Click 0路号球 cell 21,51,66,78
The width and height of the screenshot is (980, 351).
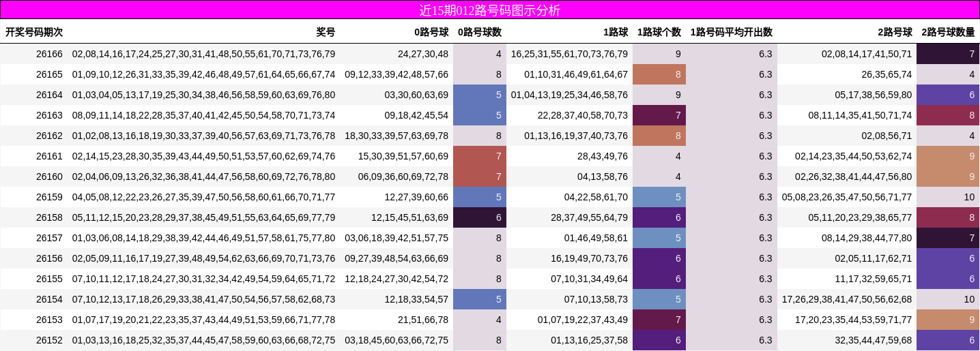[x=423, y=320]
